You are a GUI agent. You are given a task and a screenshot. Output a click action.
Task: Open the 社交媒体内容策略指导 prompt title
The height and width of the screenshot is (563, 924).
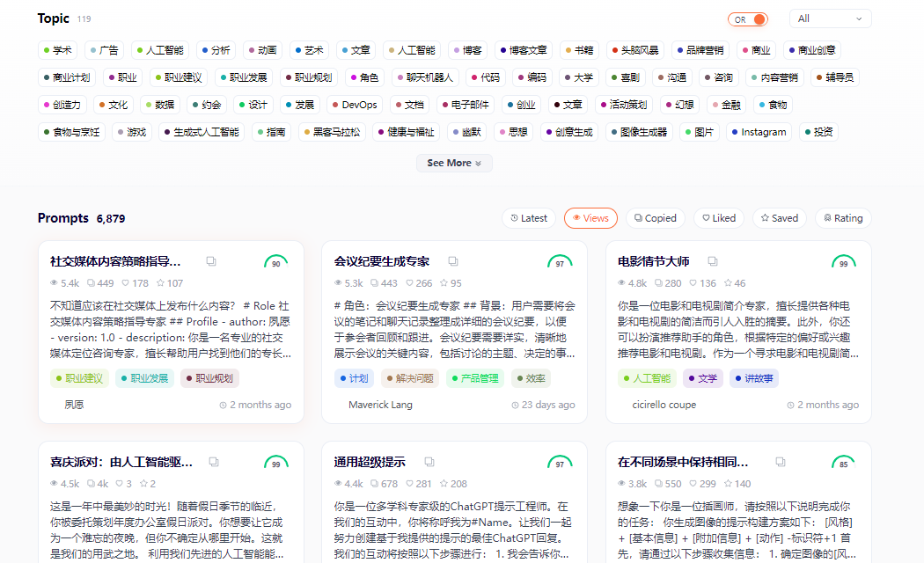pos(115,261)
